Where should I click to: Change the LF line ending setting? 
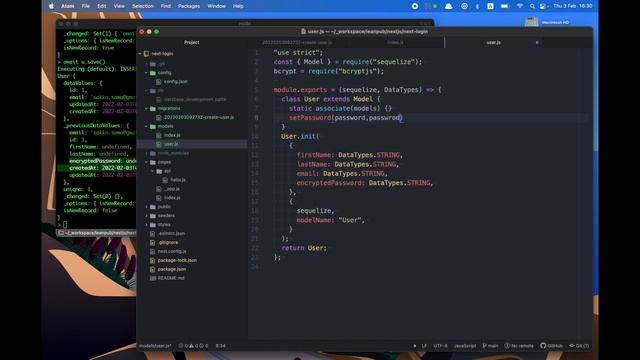(x=424, y=346)
